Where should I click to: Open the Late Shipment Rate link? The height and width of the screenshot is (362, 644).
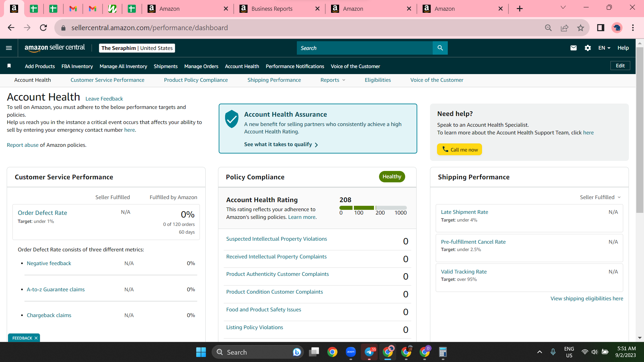465,212
